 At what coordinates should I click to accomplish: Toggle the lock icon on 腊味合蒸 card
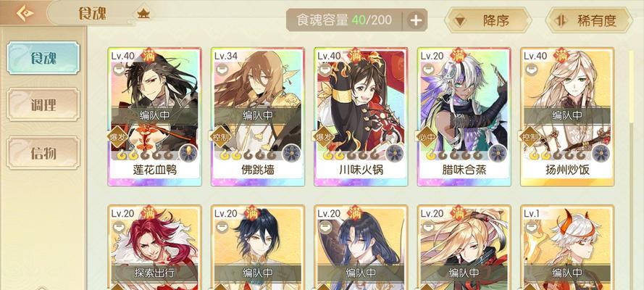pos(428,70)
